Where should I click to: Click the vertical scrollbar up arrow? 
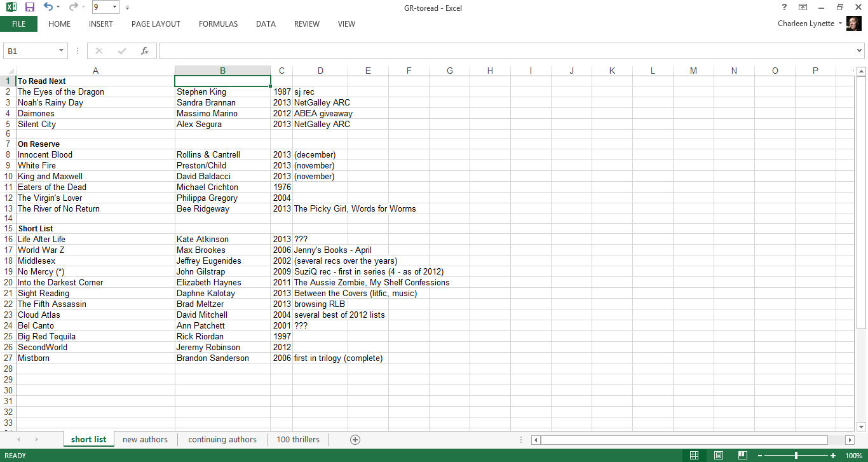click(x=861, y=71)
